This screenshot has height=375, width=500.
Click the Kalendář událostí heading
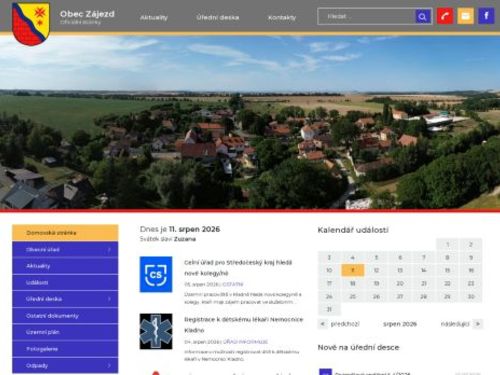pos(353,230)
